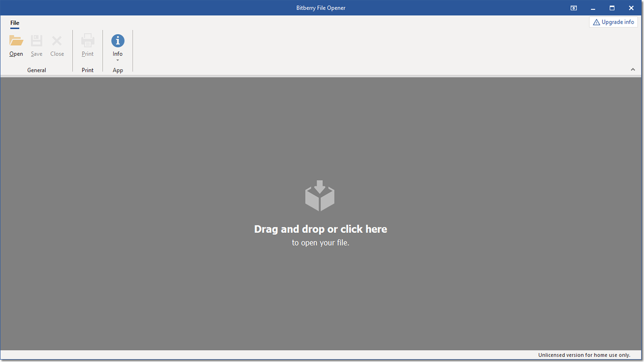
Task: Click "Unlicensed version for home use only." status
Action: 584,355
